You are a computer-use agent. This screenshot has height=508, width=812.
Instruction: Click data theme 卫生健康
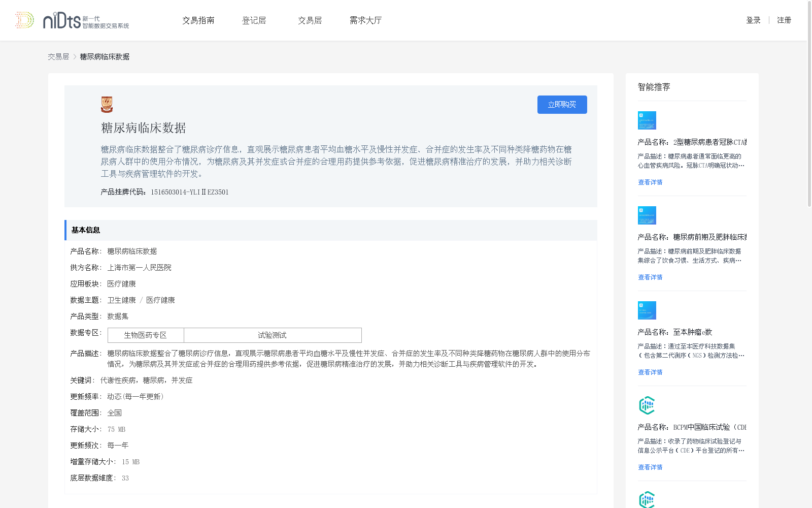pyautogui.click(x=122, y=300)
